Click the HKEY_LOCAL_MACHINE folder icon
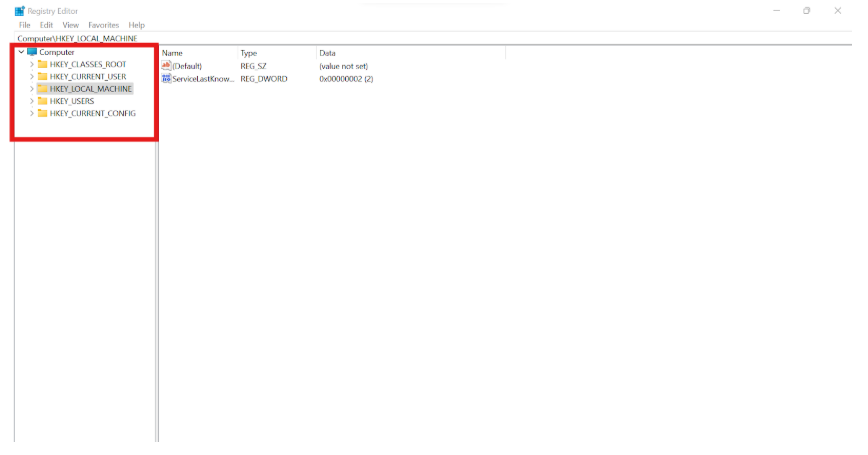Image resolution: width=868 pixels, height=455 pixels. tap(43, 89)
